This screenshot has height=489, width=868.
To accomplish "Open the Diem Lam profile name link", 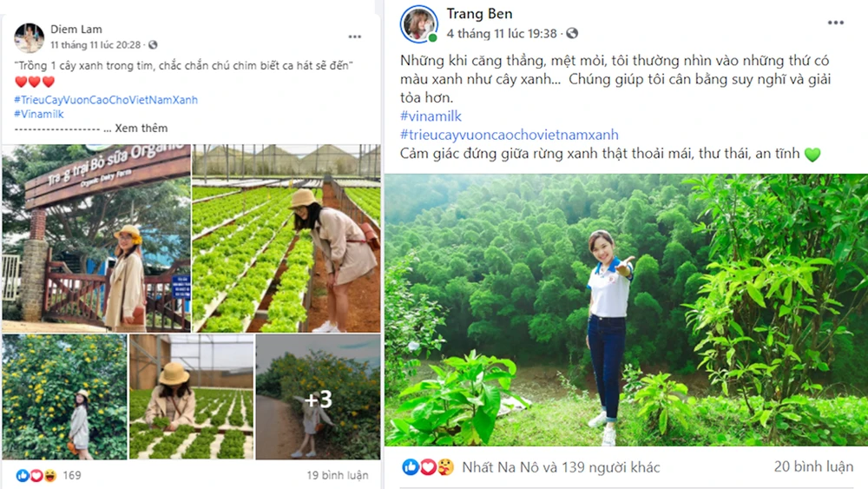I will click(76, 30).
